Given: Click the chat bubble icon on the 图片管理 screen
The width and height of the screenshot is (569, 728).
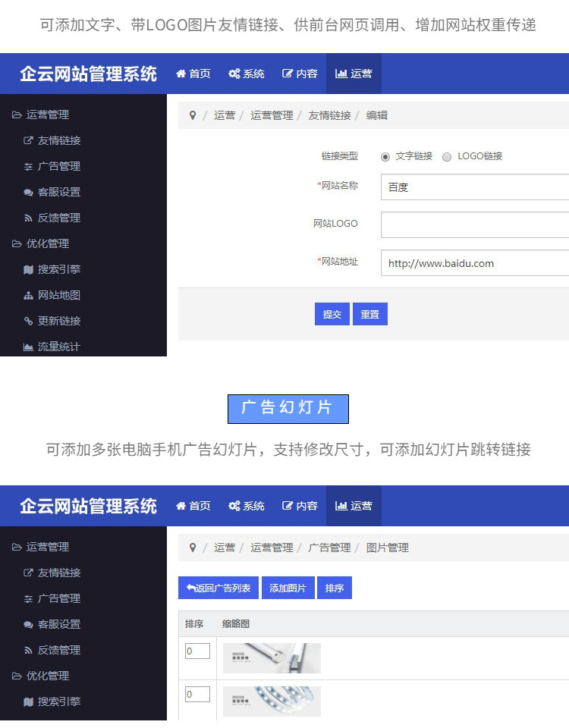Looking at the screenshot, I should pos(29,624).
